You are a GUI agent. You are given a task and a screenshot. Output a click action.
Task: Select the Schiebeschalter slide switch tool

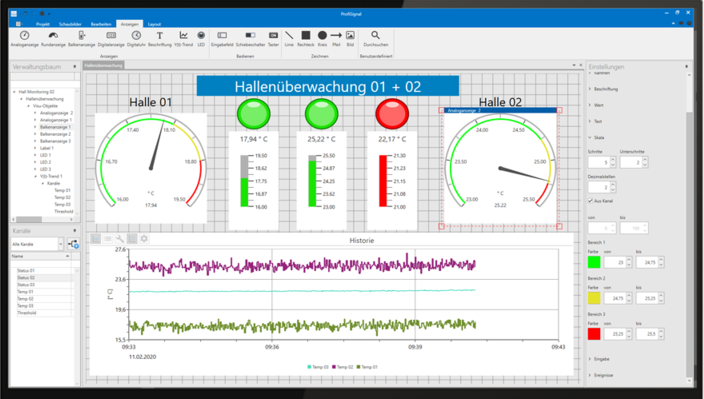250,39
